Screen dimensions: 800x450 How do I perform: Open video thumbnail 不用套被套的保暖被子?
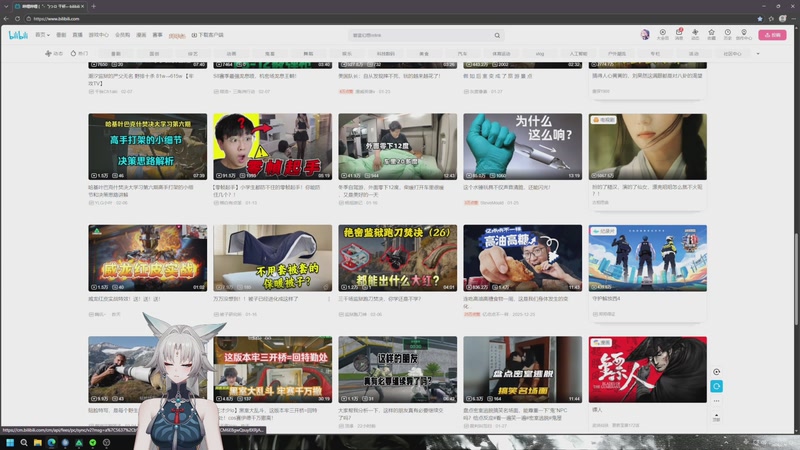(x=272, y=258)
